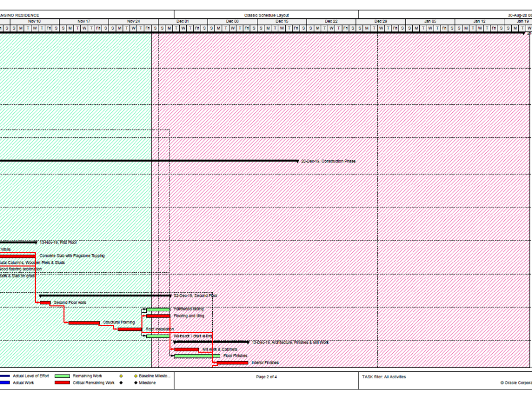Click the 'ANGINO RESIDENCE' project title

(x=19, y=15)
